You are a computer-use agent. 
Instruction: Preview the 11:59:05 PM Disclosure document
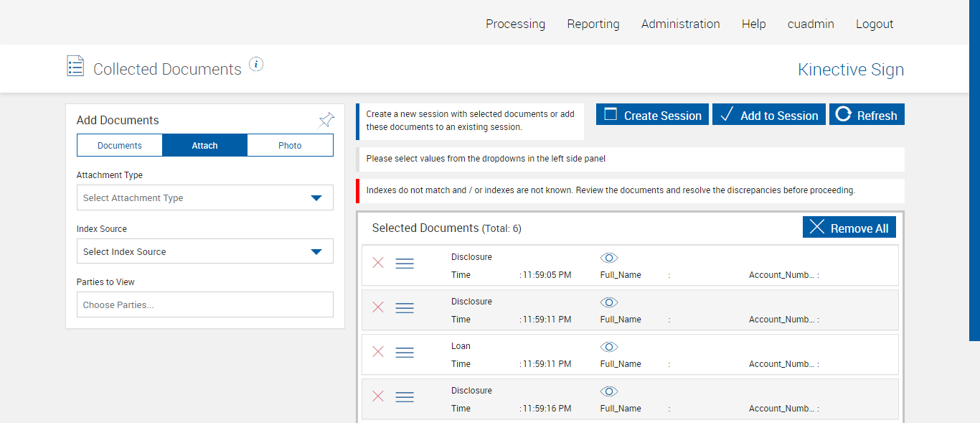tap(609, 258)
